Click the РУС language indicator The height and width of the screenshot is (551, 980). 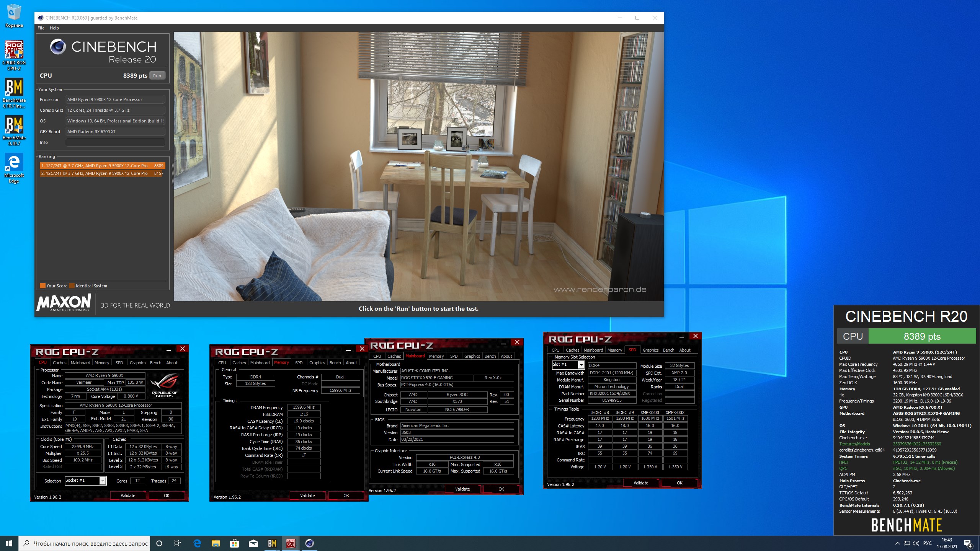click(927, 543)
